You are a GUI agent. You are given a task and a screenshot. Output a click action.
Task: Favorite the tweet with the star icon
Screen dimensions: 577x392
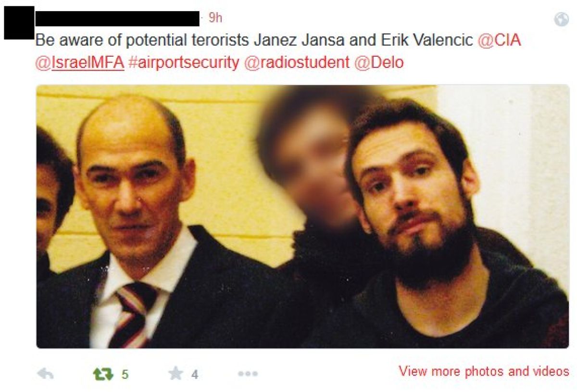(176, 374)
